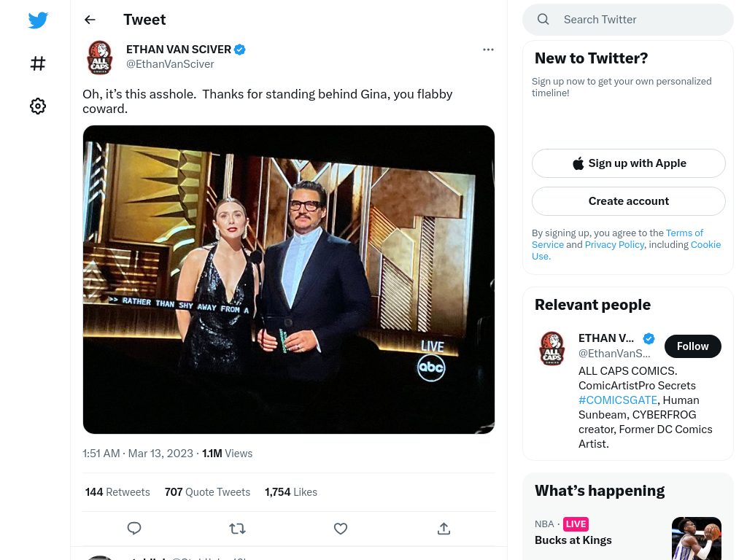Open the tweet's three-dot more menu
The image size is (747, 560).
(488, 50)
